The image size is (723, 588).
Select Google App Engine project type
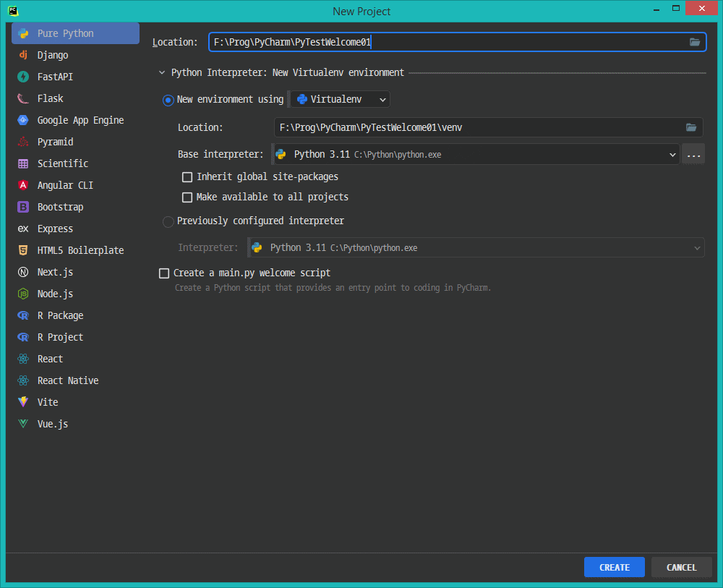76,120
